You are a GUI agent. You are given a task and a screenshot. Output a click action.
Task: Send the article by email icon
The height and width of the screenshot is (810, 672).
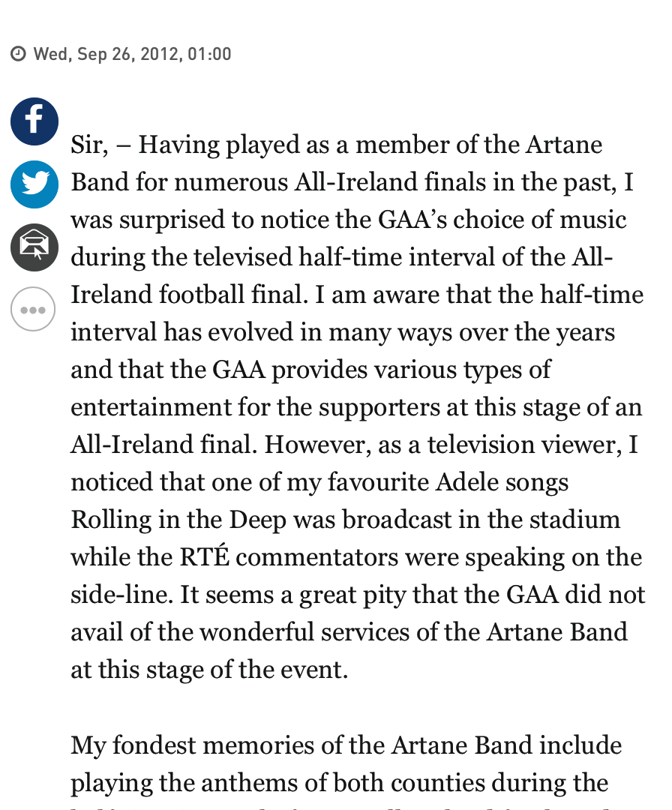tap(34, 247)
